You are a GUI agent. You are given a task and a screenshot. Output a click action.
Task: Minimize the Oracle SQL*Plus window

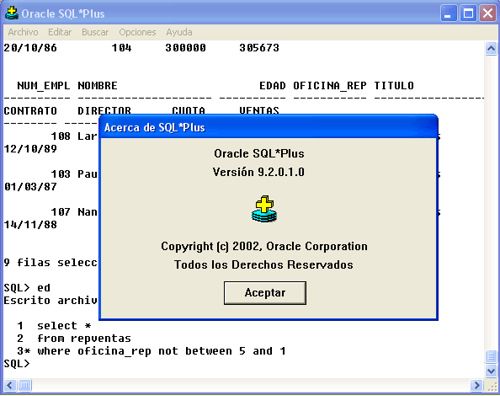point(449,14)
